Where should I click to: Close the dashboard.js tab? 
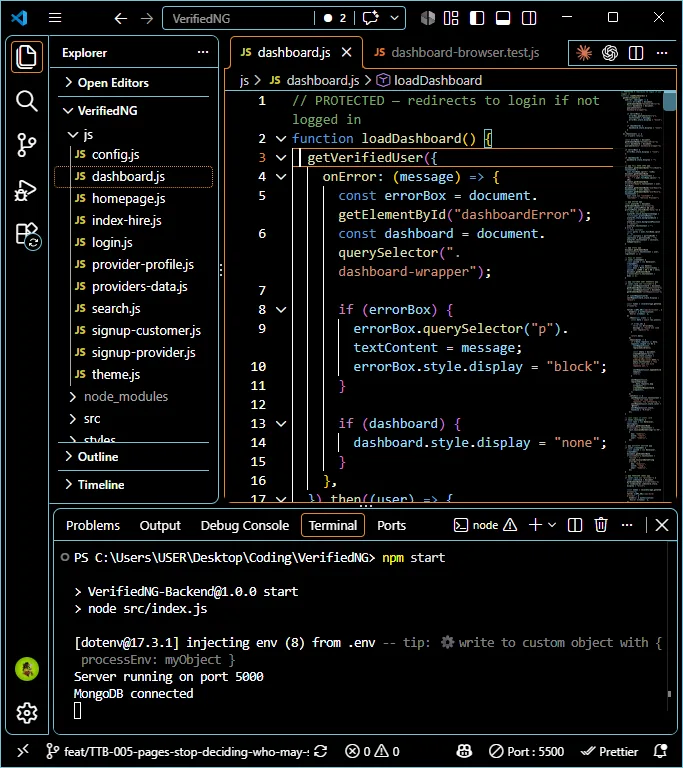pyautogui.click(x=347, y=52)
